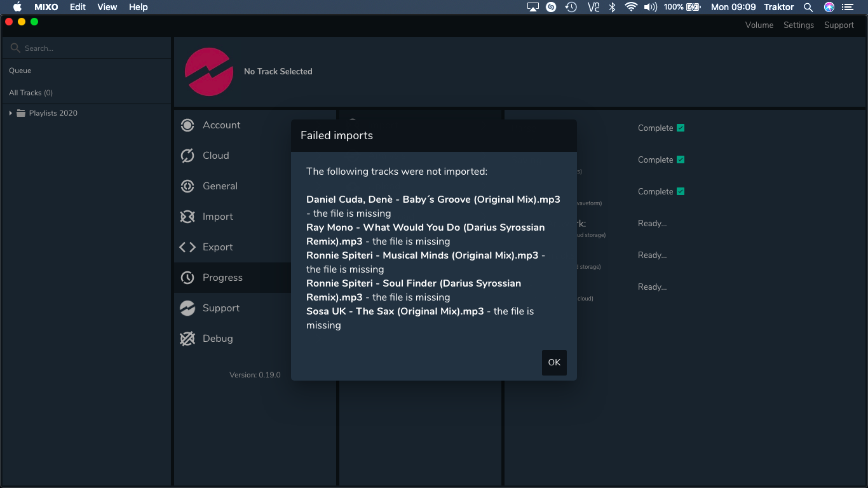Viewport: 868px width, 488px height.
Task: Open the Volume control in header
Action: click(x=759, y=25)
